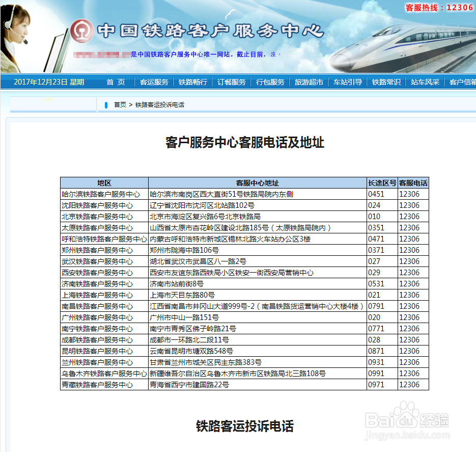
Task: Click the 中国铁路客户服务中心 banner title
Action: [210, 31]
